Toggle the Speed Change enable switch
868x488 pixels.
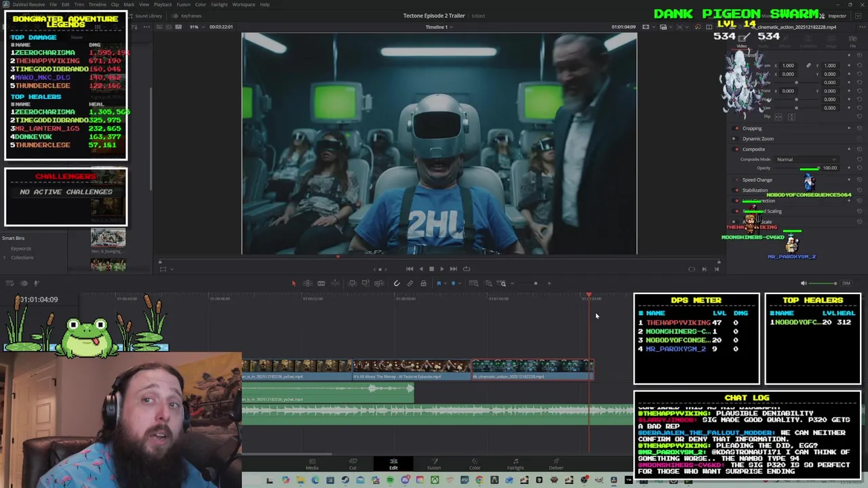coord(736,180)
